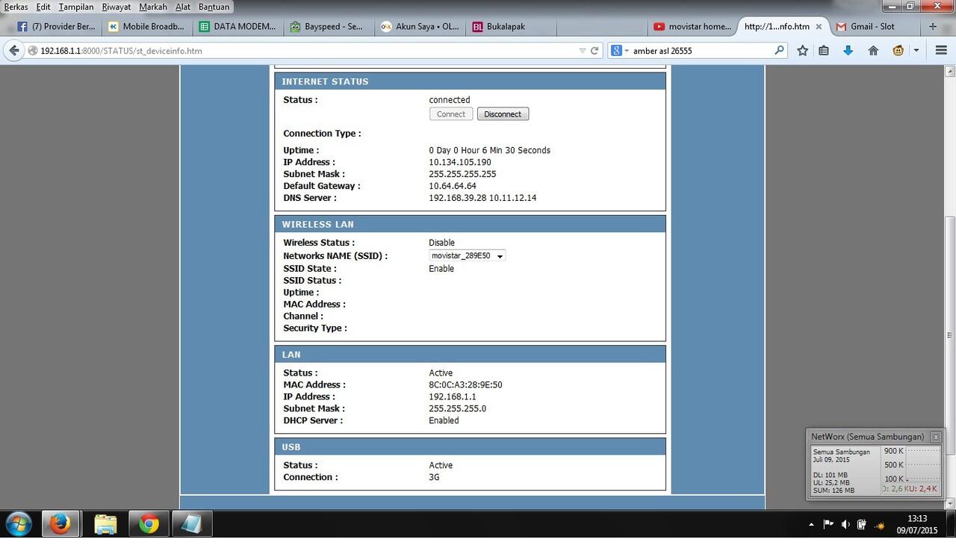Image resolution: width=956 pixels, height=560 pixels.
Task: Switch to the DATA MODEM... tab
Action: pyautogui.click(x=237, y=26)
